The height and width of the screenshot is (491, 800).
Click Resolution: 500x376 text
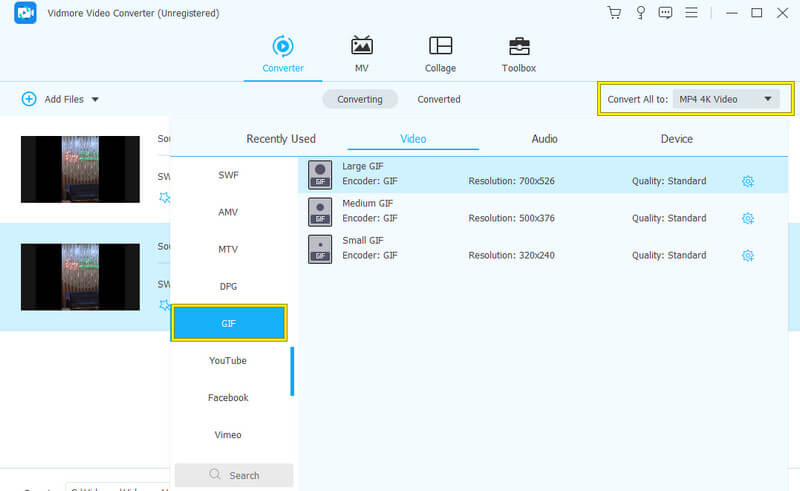coord(511,218)
